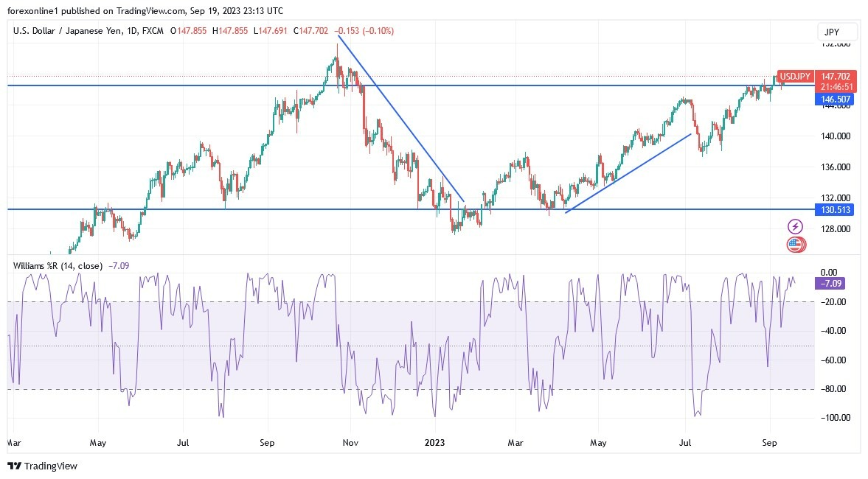Viewport: 868px width, 479px height.
Task: Click the Nov label on the time axis
Action: point(350,444)
